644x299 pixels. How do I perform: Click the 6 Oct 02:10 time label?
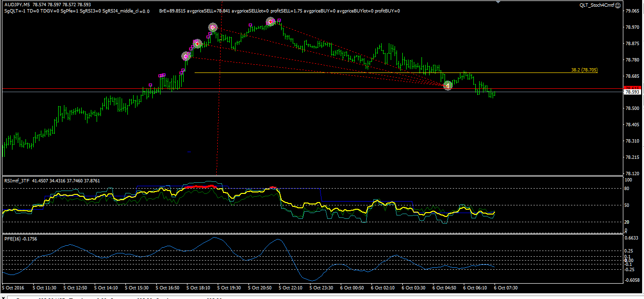click(383, 288)
